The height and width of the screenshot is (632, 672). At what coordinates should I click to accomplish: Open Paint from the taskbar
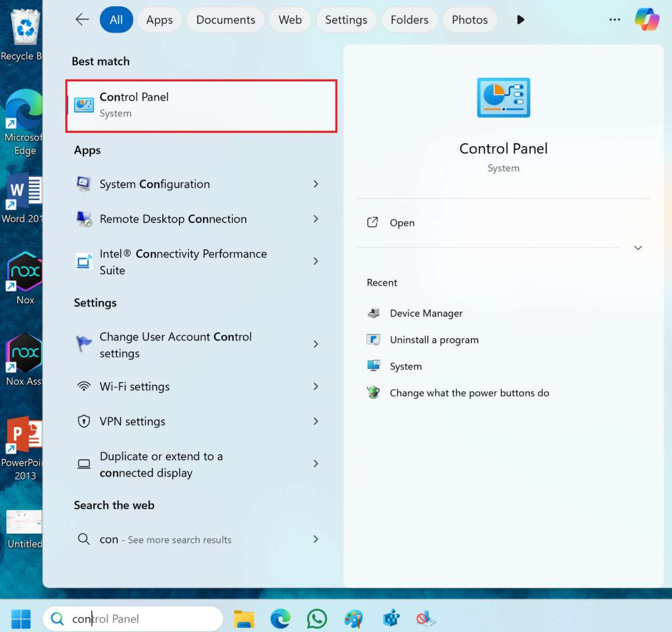pos(353,619)
